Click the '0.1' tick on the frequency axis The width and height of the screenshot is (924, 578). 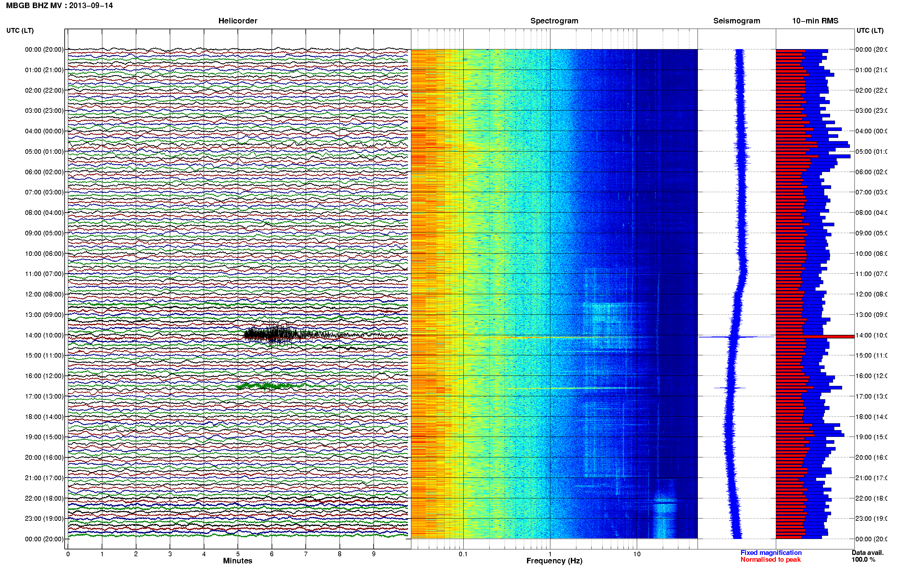(x=463, y=554)
